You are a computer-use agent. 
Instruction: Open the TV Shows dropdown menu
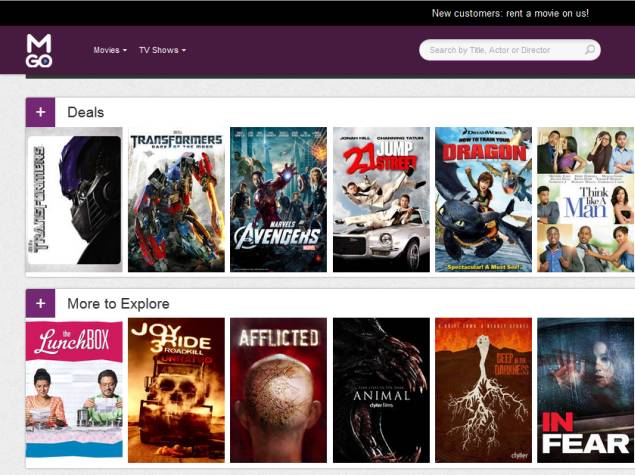tap(162, 50)
